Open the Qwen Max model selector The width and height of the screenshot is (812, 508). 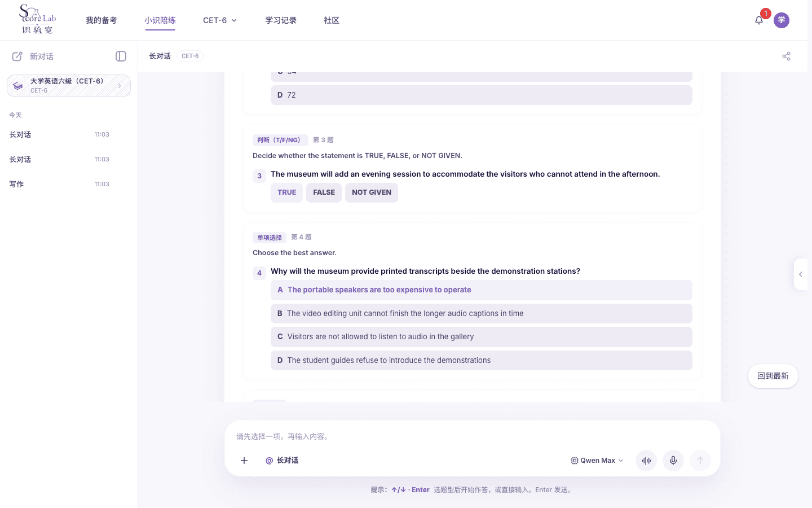[597, 461]
